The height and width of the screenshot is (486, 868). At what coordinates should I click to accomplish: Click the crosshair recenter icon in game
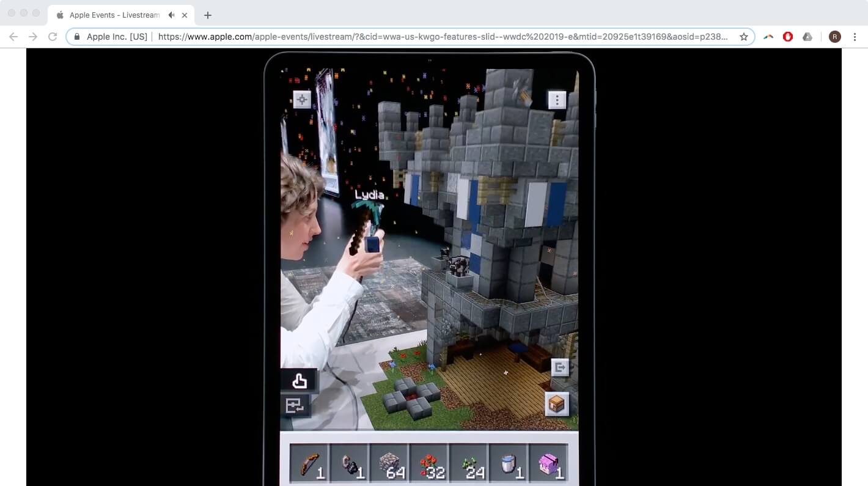(x=302, y=99)
